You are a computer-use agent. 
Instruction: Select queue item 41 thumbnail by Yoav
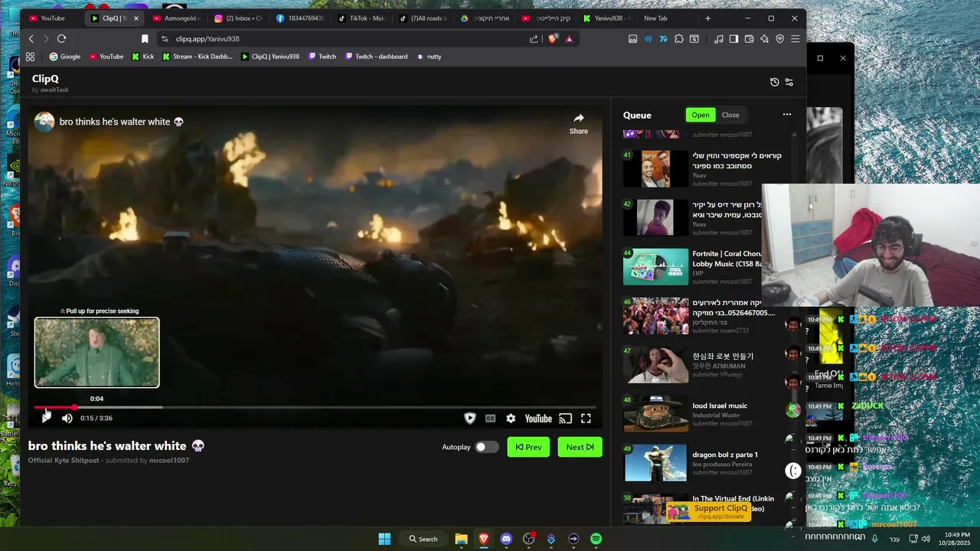coord(655,169)
